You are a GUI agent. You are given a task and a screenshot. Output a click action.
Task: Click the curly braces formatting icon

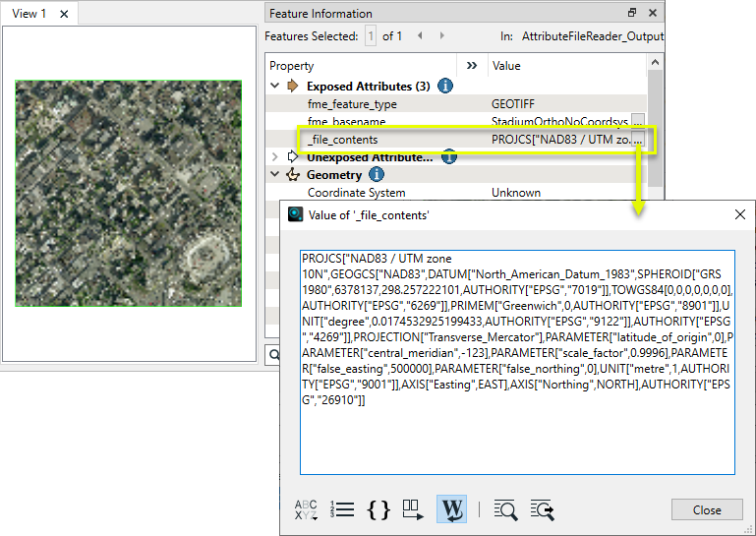378,509
